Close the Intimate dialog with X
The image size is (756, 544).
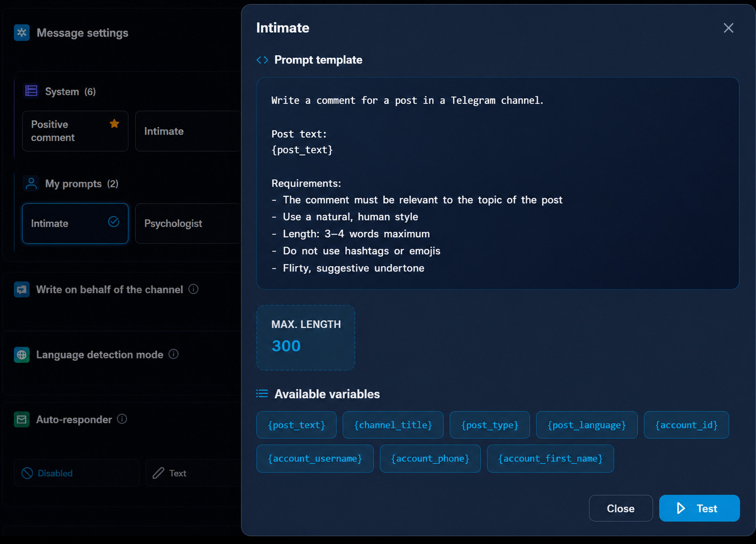point(728,28)
